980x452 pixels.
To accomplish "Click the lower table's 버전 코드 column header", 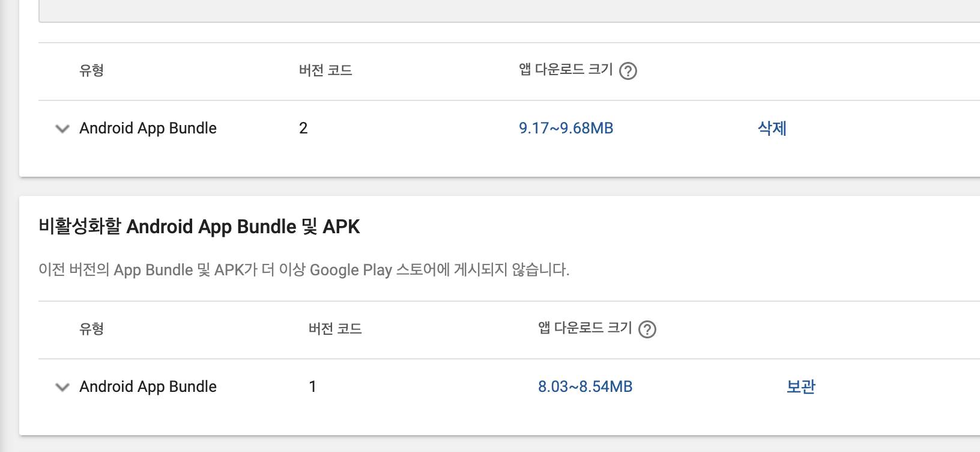I will (x=335, y=329).
